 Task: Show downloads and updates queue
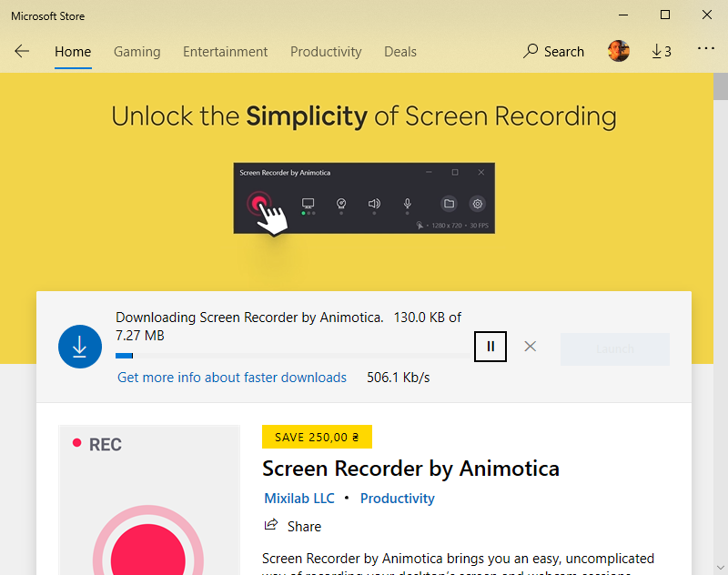pos(662,52)
